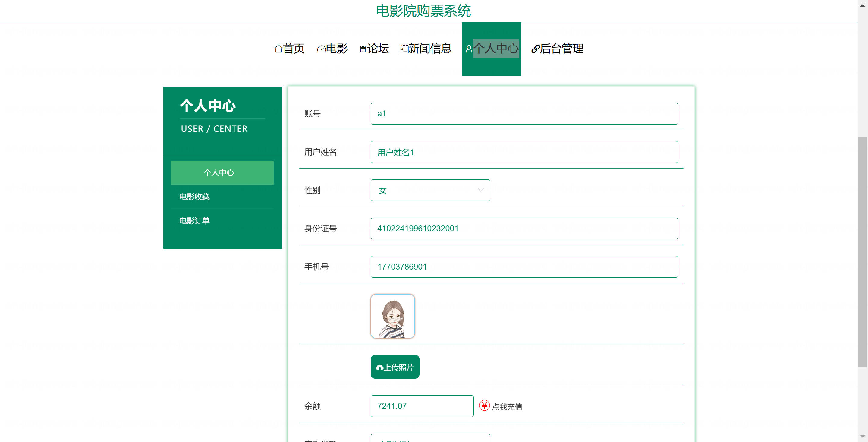Screen dimensions: 868x442
Task: Click the cloud upload icon in 上传照片
Action: 379,367
